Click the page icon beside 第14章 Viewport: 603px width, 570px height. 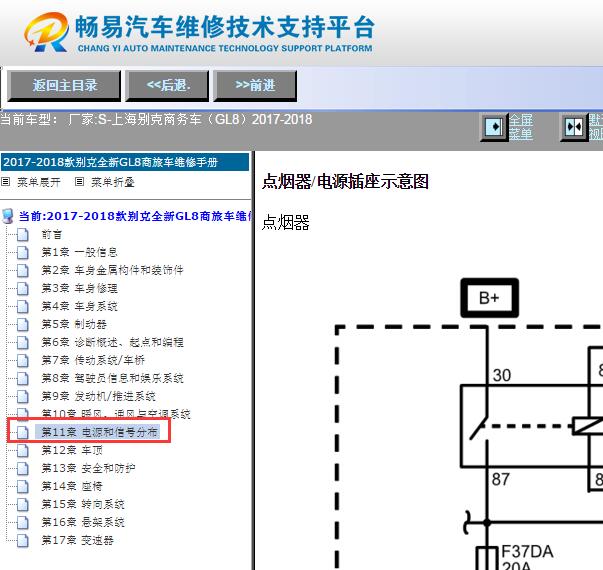[x=23, y=486]
